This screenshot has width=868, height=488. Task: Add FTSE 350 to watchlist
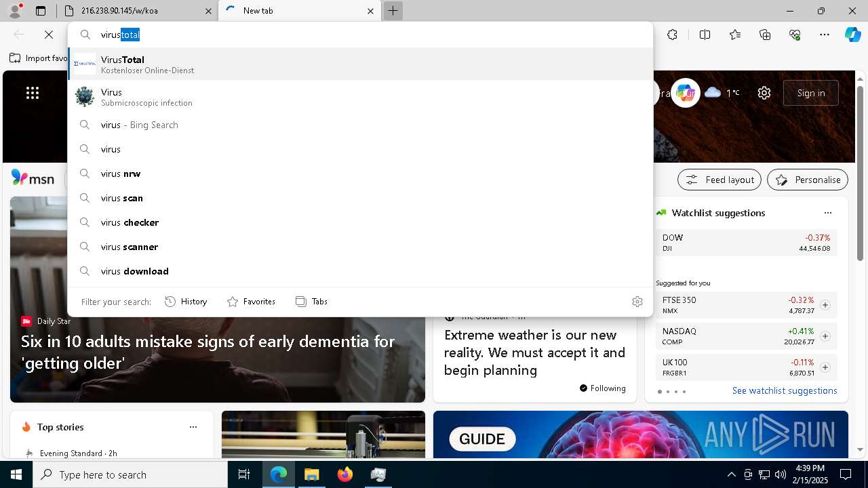(x=825, y=305)
